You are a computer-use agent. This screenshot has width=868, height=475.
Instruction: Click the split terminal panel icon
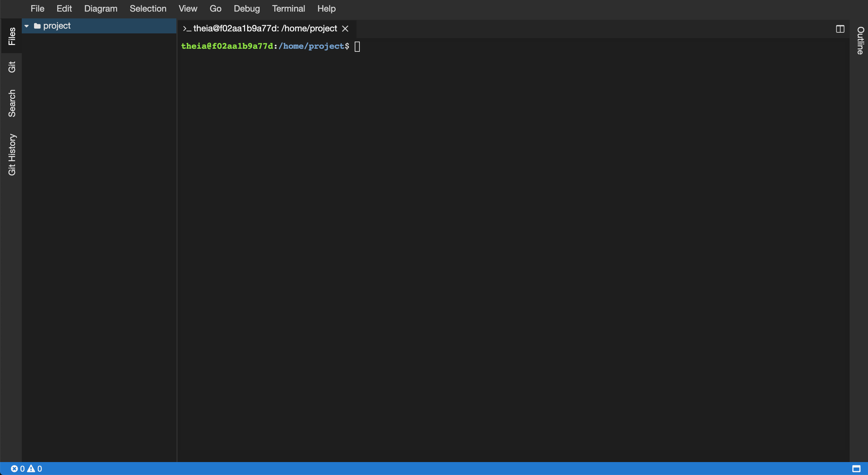click(x=840, y=29)
